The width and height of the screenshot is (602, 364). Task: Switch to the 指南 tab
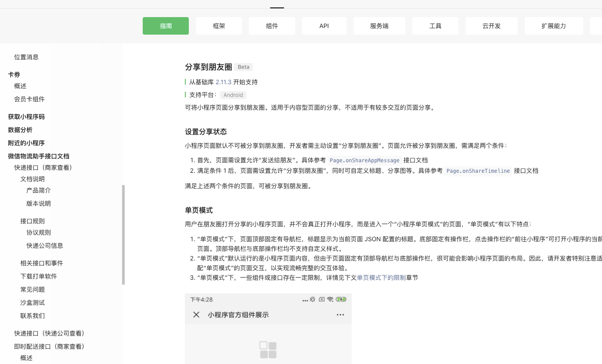166,26
